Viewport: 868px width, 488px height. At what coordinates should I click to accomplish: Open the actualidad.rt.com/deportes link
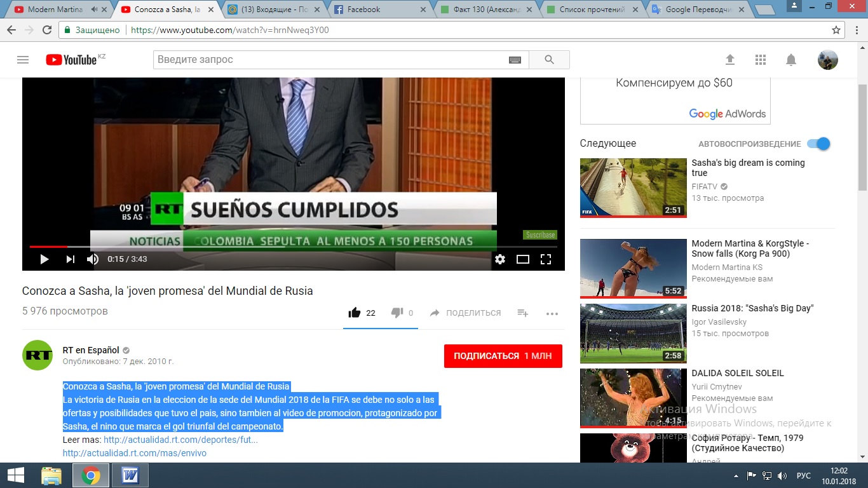tap(180, 440)
